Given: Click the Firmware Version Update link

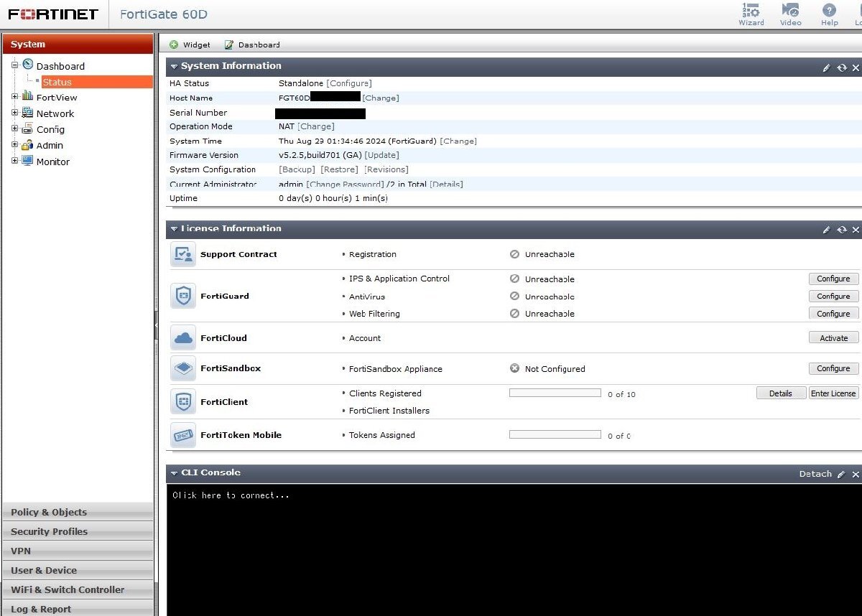Looking at the screenshot, I should coord(381,155).
